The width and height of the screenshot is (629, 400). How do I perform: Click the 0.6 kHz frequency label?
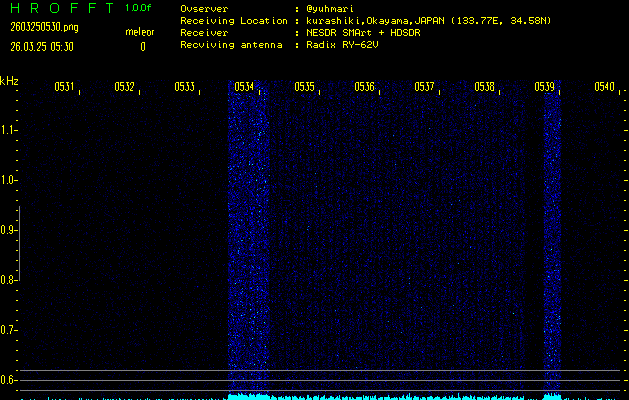[x=9, y=380]
